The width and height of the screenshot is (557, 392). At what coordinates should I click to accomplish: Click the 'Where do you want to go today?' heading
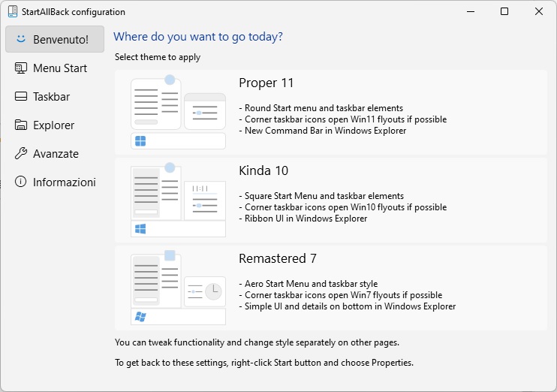198,37
